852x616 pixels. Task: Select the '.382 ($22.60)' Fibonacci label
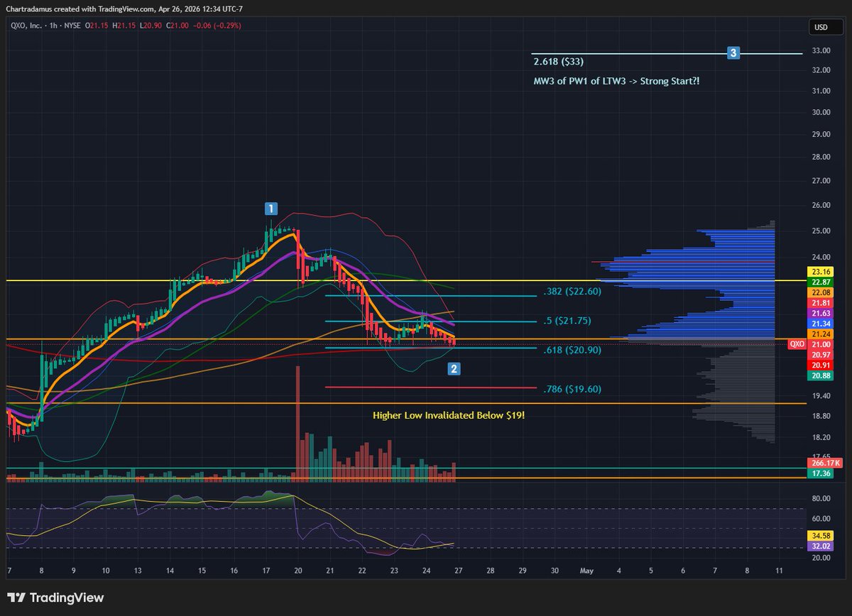coord(572,292)
